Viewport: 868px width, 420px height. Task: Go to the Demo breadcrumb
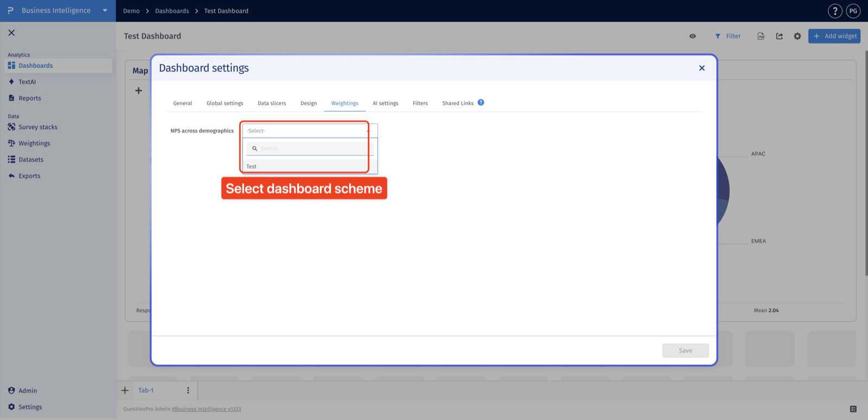(x=131, y=11)
